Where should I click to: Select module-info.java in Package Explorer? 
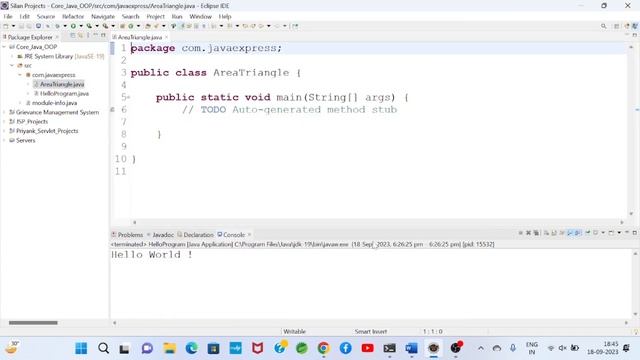pos(54,103)
